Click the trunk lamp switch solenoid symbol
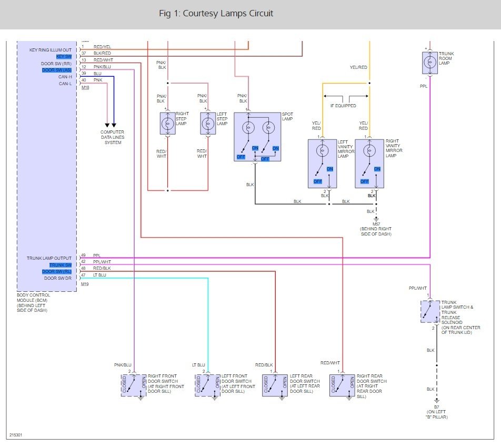Viewport: 501px width, 448px height. coord(430,311)
